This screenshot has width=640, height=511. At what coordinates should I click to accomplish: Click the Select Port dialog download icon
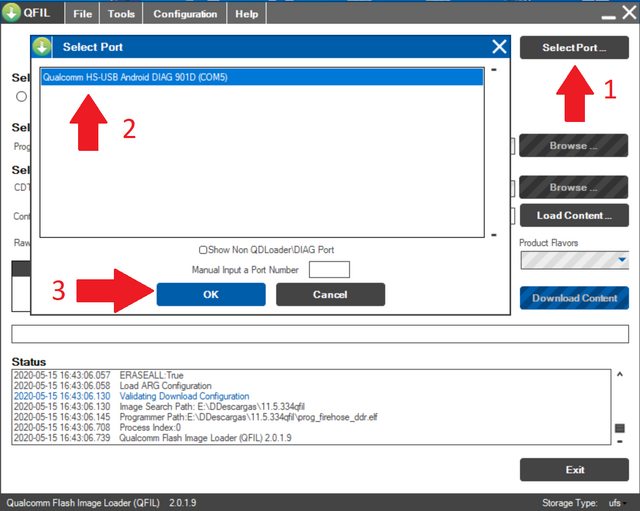[42, 47]
